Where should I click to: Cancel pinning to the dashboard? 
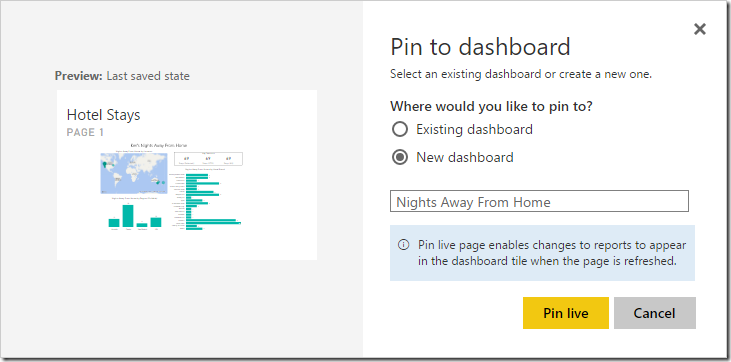[x=655, y=313]
